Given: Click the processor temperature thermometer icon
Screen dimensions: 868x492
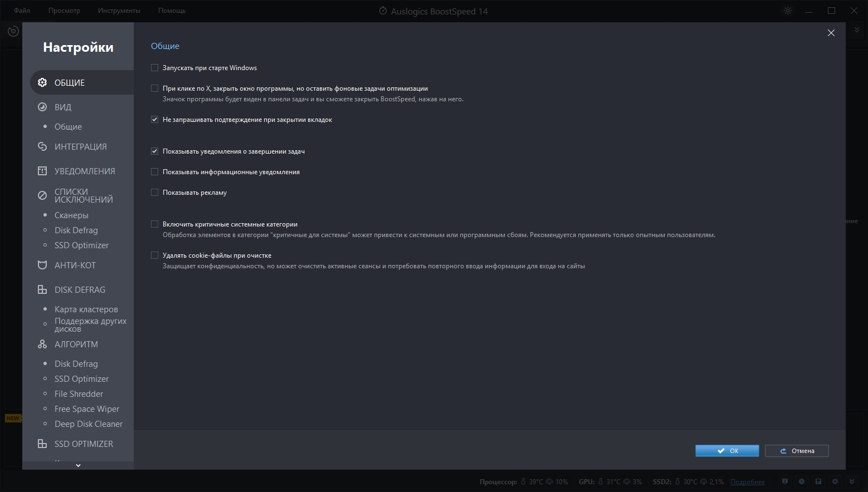Looking at the screenshot, I should [x=523, y=482].
